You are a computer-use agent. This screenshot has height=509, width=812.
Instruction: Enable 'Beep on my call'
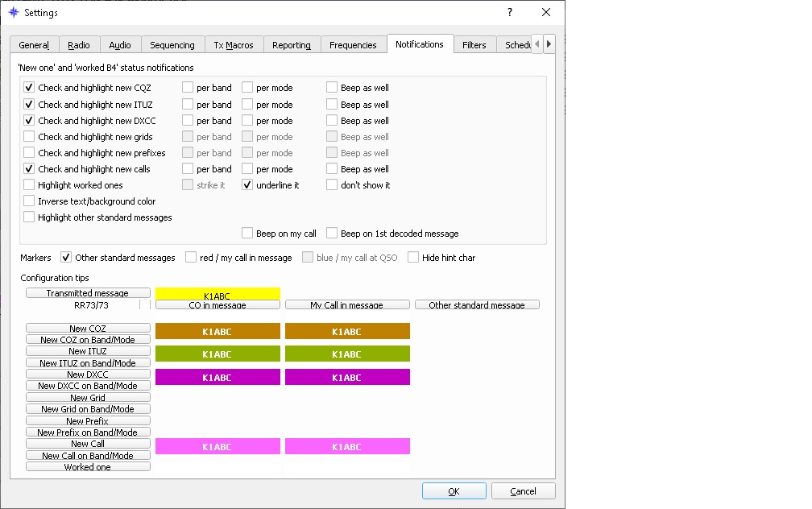tap(248, 234)
